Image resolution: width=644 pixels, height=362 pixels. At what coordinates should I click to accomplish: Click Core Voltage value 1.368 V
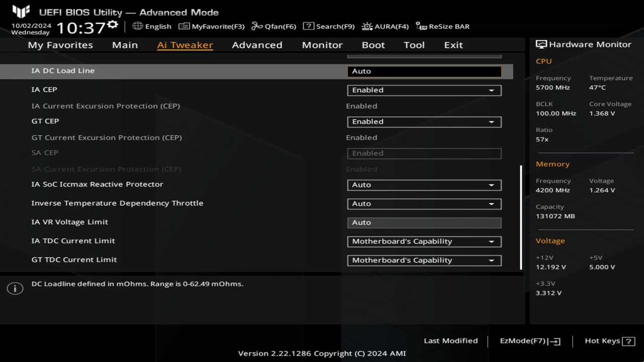(x=602, y=114)
